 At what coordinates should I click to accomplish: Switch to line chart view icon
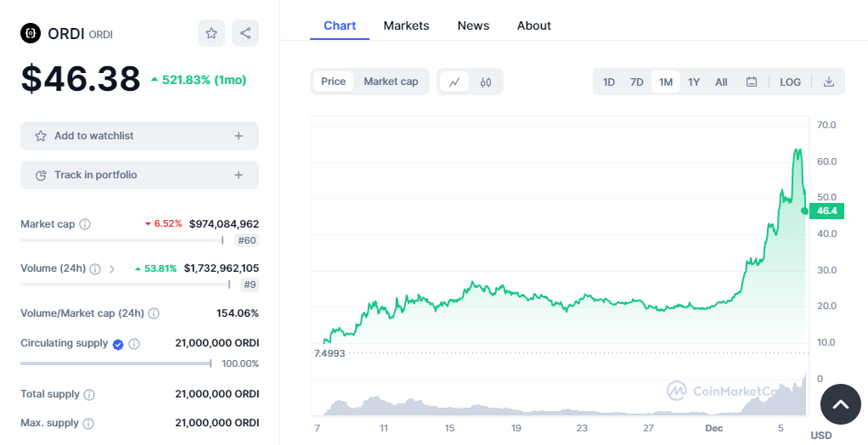pos(454,82)
